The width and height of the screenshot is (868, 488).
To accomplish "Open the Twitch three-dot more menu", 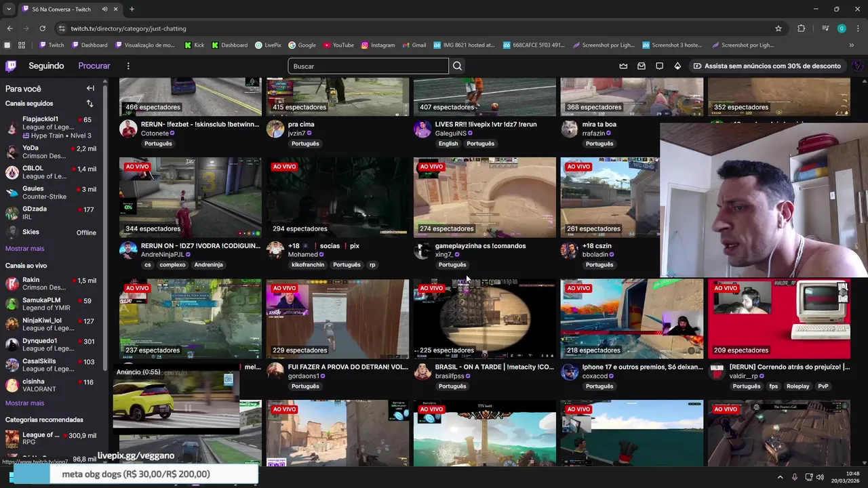I will [128, 66].
